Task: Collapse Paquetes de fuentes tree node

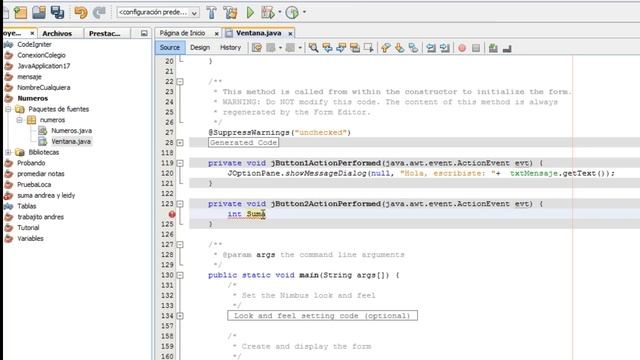Action: 8,109
